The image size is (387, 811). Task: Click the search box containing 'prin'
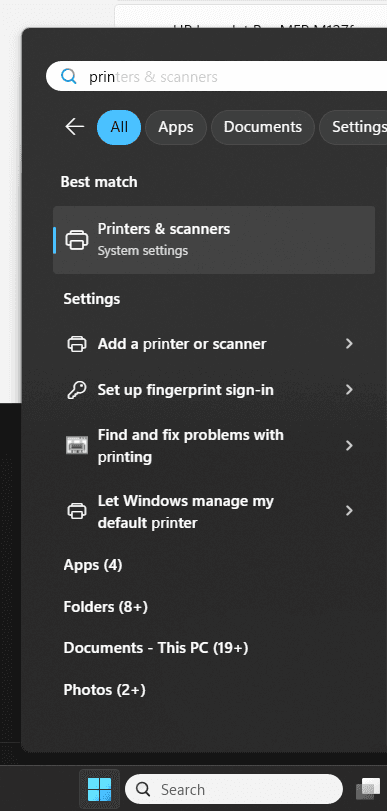click(x=216, y=77)
